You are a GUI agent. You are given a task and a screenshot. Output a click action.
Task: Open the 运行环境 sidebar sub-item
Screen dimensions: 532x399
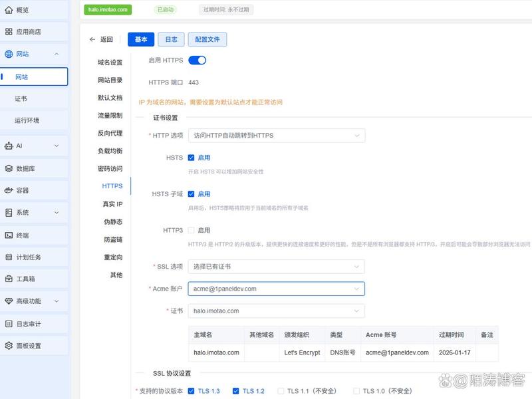coord(34,120)
